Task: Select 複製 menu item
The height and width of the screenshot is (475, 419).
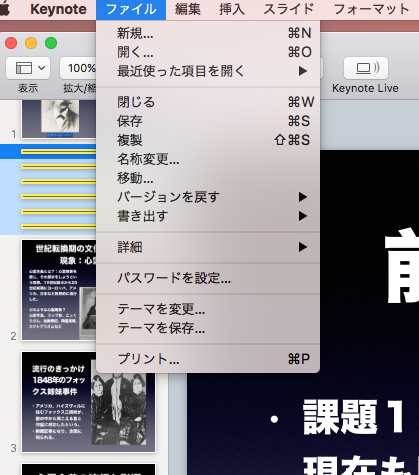Action: pyautogui.click(x=208, y=140)
